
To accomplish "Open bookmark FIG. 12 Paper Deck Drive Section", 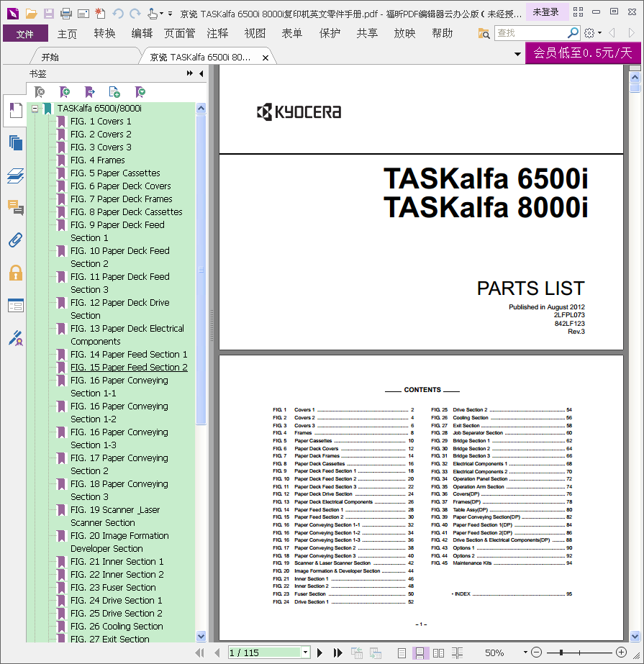I will [120, 309].
